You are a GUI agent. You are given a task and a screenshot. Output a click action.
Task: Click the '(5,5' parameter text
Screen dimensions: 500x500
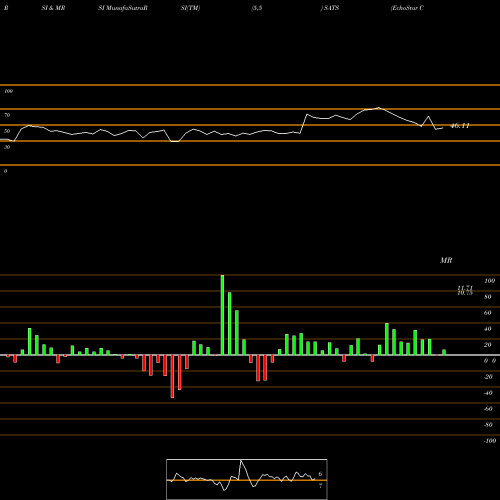[x=257, y=8]
